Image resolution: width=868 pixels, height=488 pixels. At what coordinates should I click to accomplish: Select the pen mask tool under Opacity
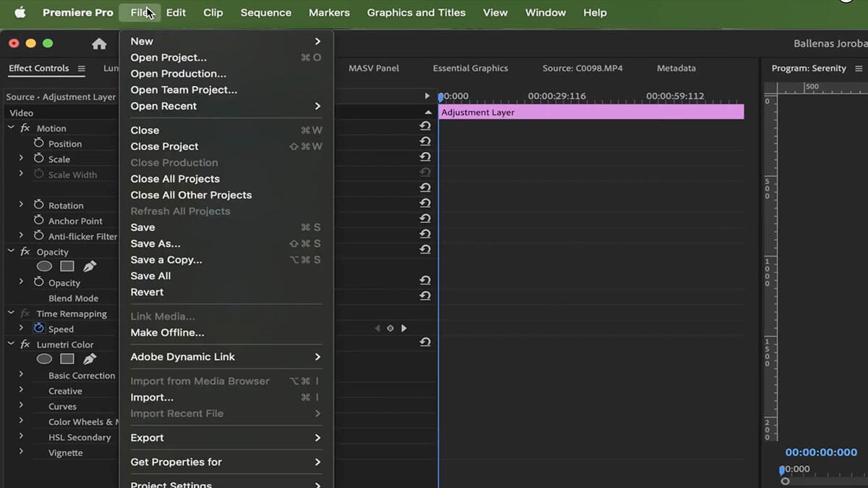pos(89,266)
